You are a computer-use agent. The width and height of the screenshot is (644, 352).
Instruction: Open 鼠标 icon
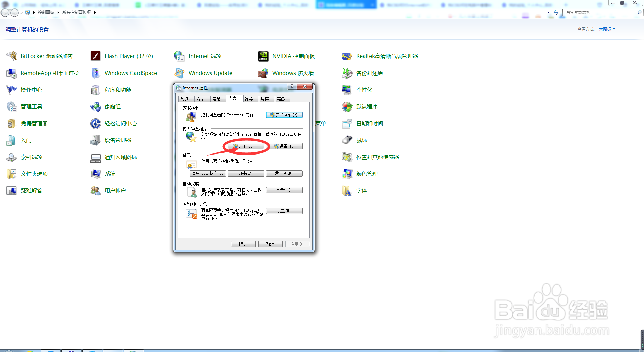tap(347, 140)
